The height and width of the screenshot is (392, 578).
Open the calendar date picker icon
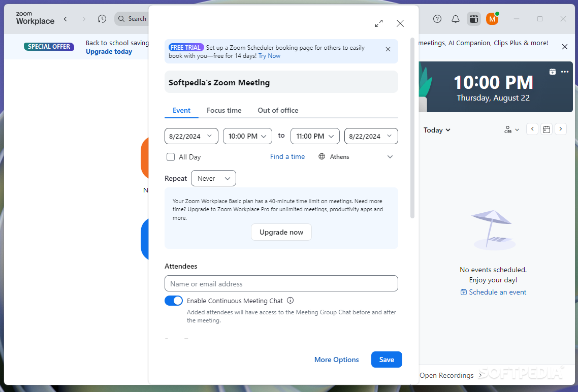pyautogui.click(x=547, y=129)
